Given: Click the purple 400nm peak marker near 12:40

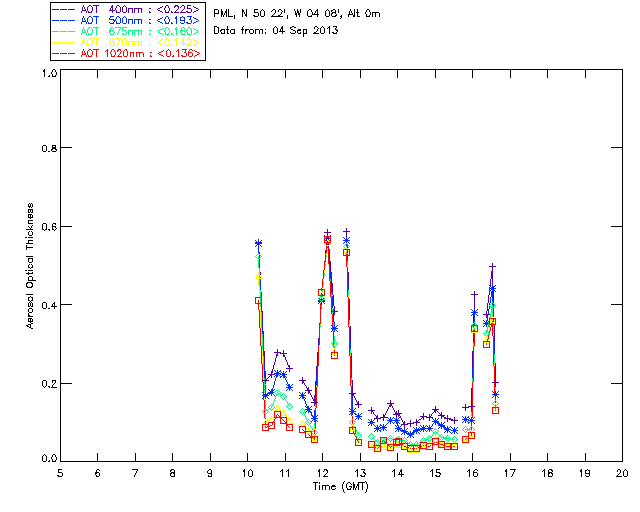Looking at the screenshot, I should point(347,232).
